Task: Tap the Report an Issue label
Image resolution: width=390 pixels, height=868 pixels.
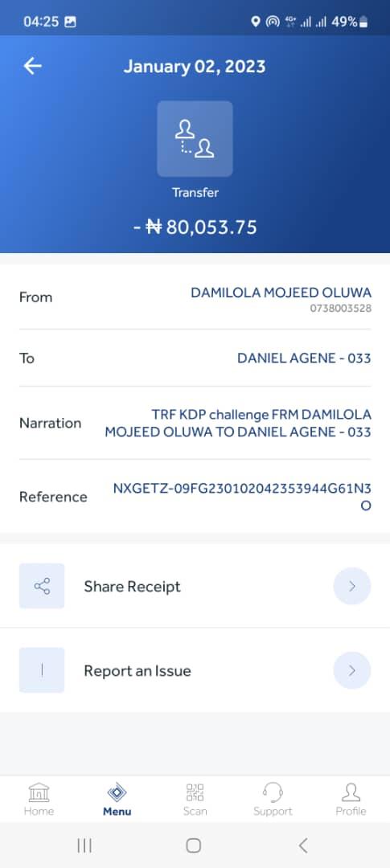Action: tap(138, 671)
